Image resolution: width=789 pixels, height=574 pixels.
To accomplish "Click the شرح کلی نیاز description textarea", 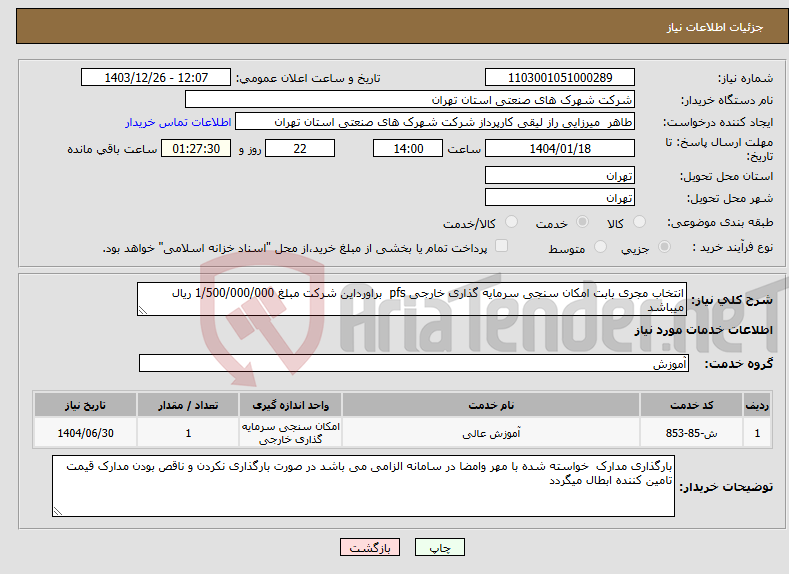I will click(x=412, y=299).
